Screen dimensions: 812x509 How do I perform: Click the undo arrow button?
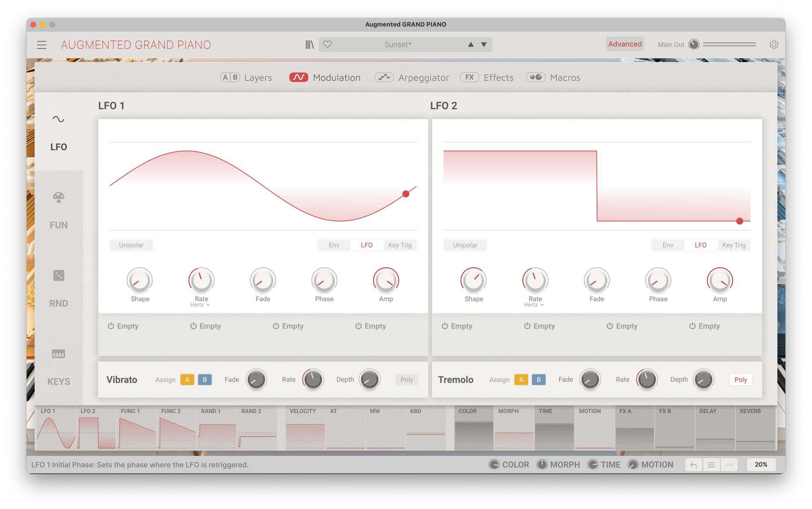click(694, 465)
